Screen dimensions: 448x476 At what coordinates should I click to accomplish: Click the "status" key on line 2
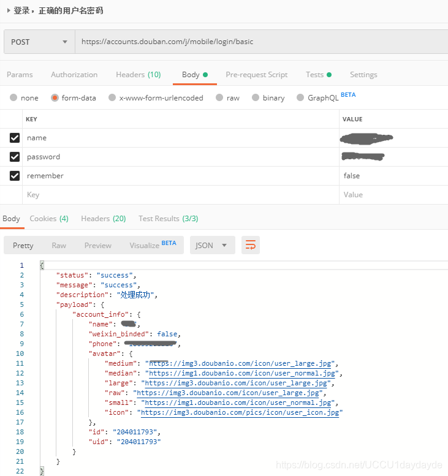(72, 275)
